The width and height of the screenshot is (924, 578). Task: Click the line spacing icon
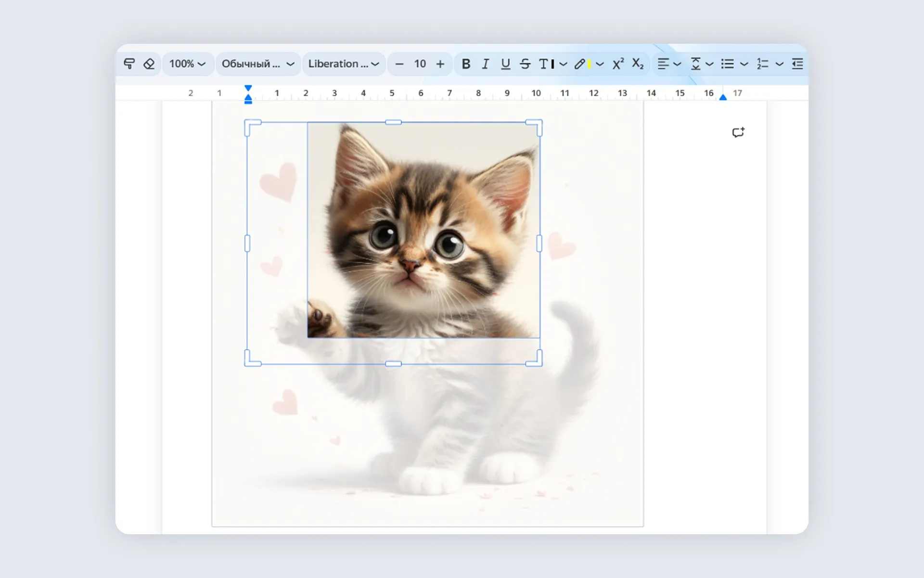[x=695, y=64]
